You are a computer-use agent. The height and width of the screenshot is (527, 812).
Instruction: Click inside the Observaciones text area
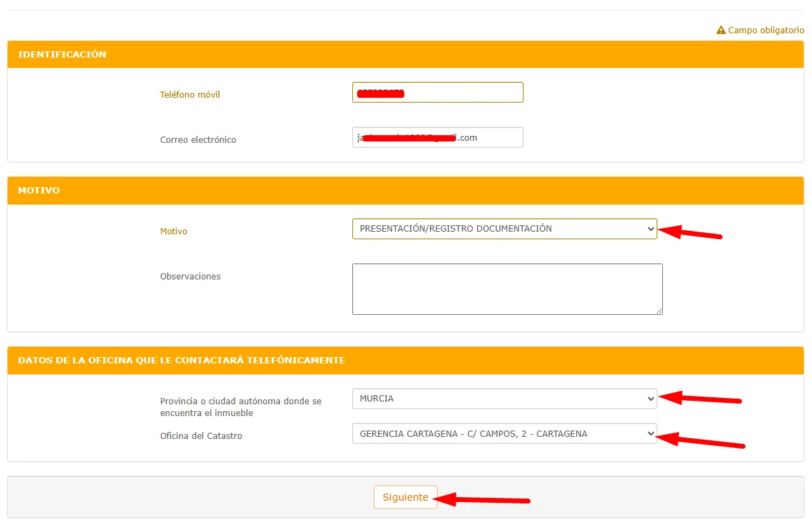(x=507, y=289)
